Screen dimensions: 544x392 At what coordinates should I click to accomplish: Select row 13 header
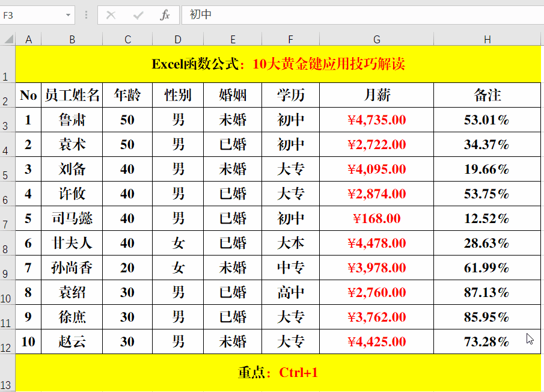[x=7, y=373]
